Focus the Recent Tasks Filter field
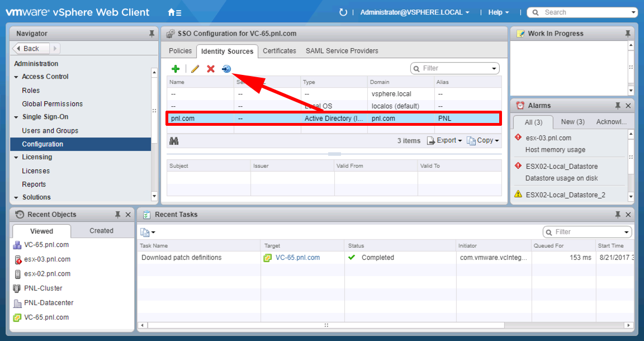This screenshot has height=341, width=644. [588, 232]
